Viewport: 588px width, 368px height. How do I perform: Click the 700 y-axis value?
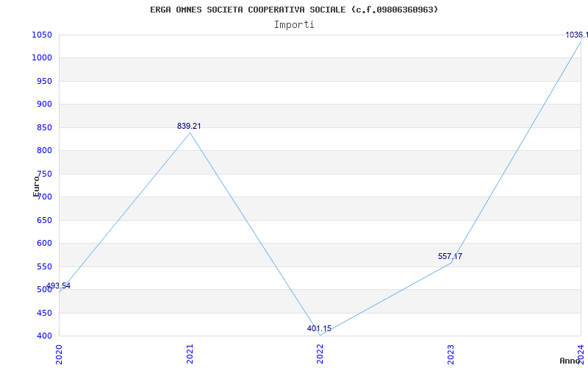(x=44, y=197)
